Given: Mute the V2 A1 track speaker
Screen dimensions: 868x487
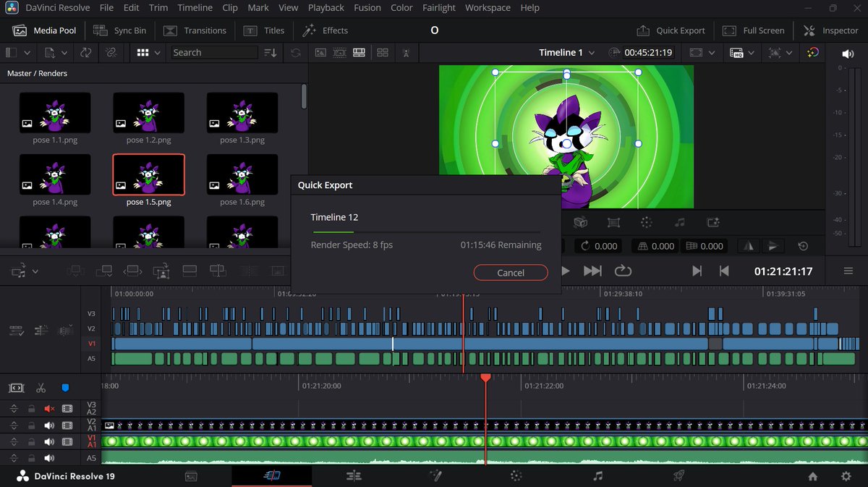Looking at the screenshot, I should click(x=49, y=425).
